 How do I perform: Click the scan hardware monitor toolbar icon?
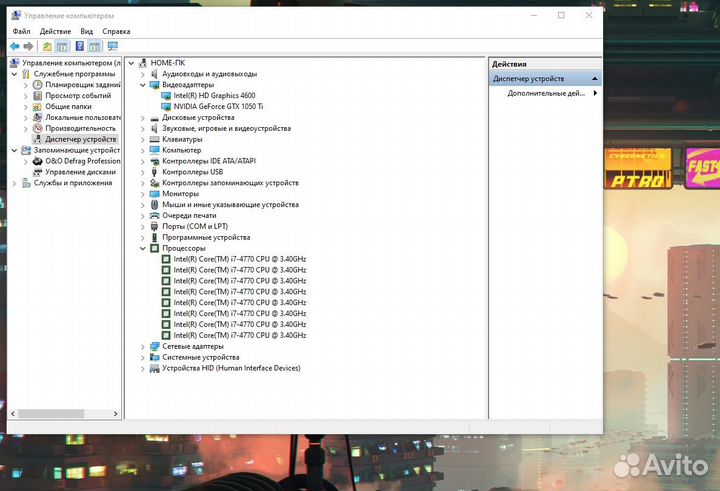[x=112, y=46]
